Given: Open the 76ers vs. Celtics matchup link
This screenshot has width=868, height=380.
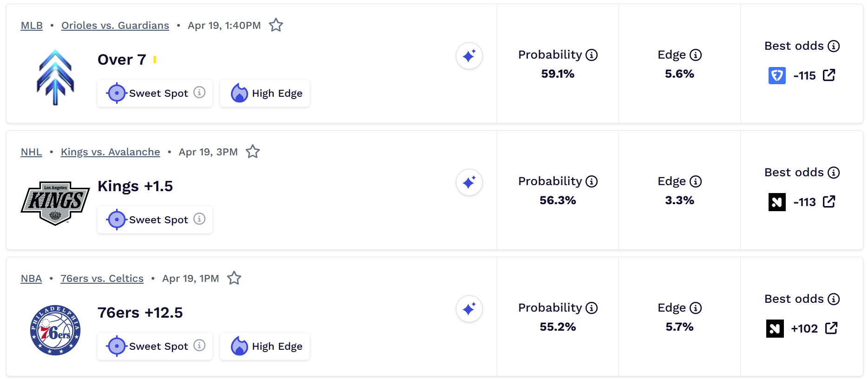Looking at the screenshot, I should [x=102, y=279].
